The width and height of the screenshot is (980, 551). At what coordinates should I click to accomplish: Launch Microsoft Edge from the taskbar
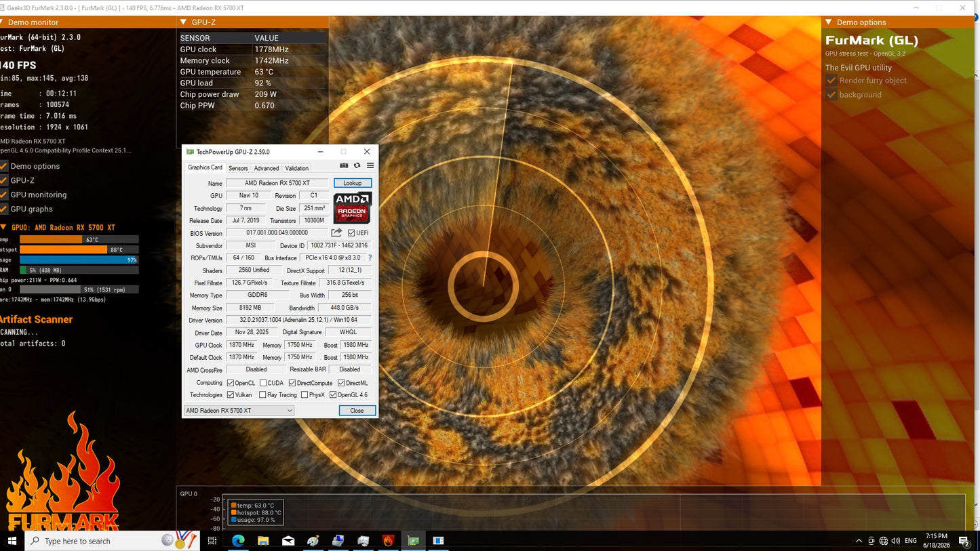click(x=238, y=541)
